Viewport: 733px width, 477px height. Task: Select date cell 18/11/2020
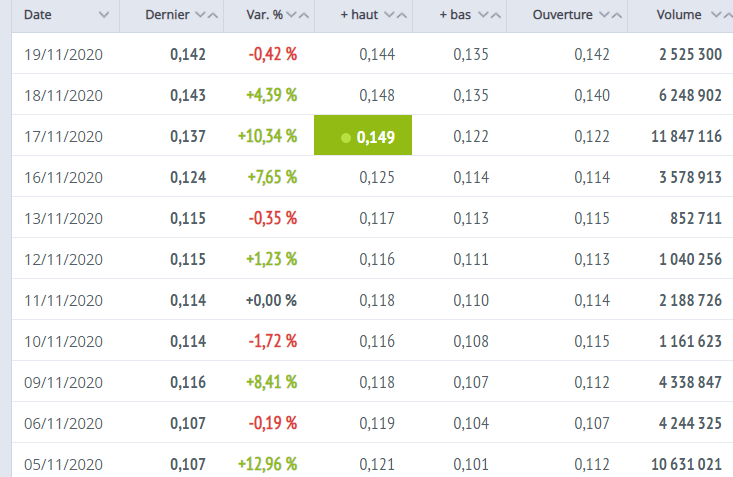64,96
